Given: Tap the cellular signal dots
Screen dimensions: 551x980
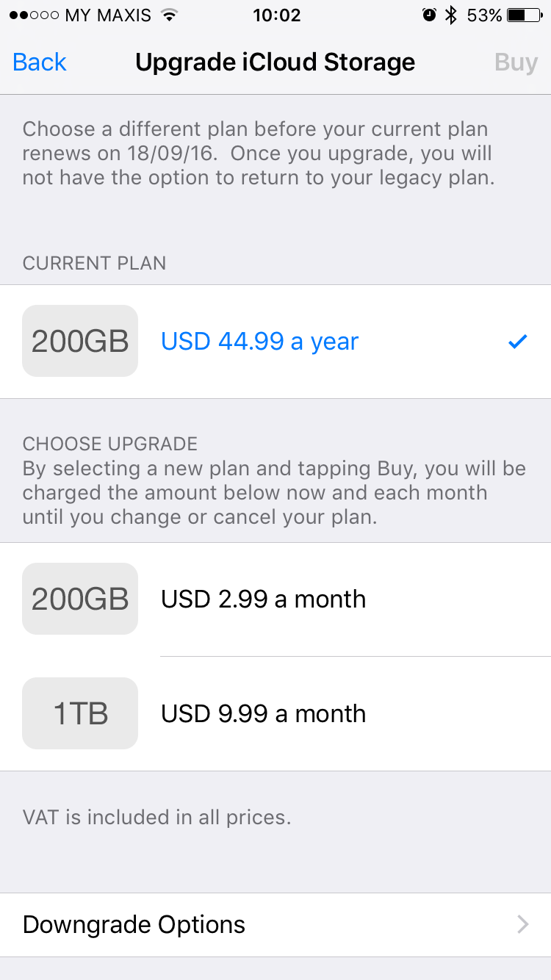Looking at the screenshot, I should tap(34, 15).
